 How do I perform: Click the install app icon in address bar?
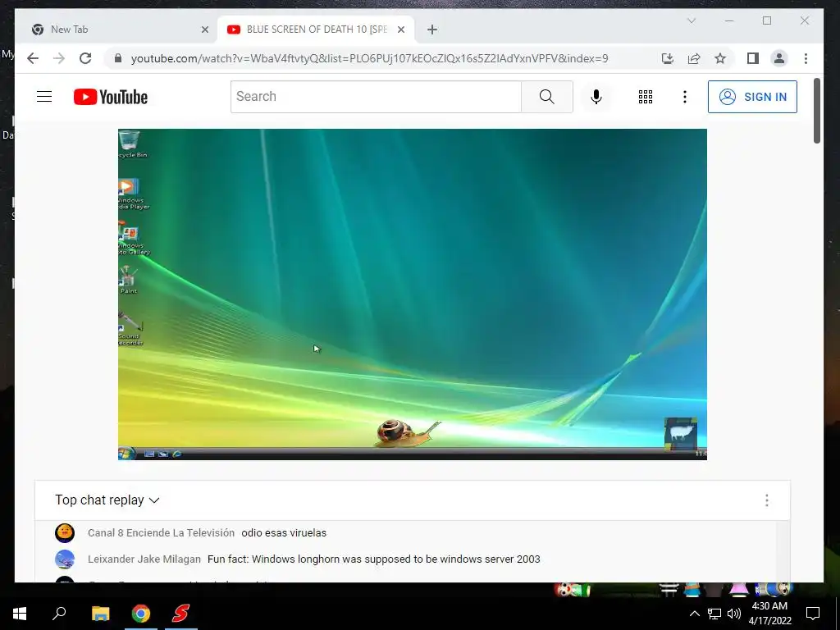(x=667, y=58)
